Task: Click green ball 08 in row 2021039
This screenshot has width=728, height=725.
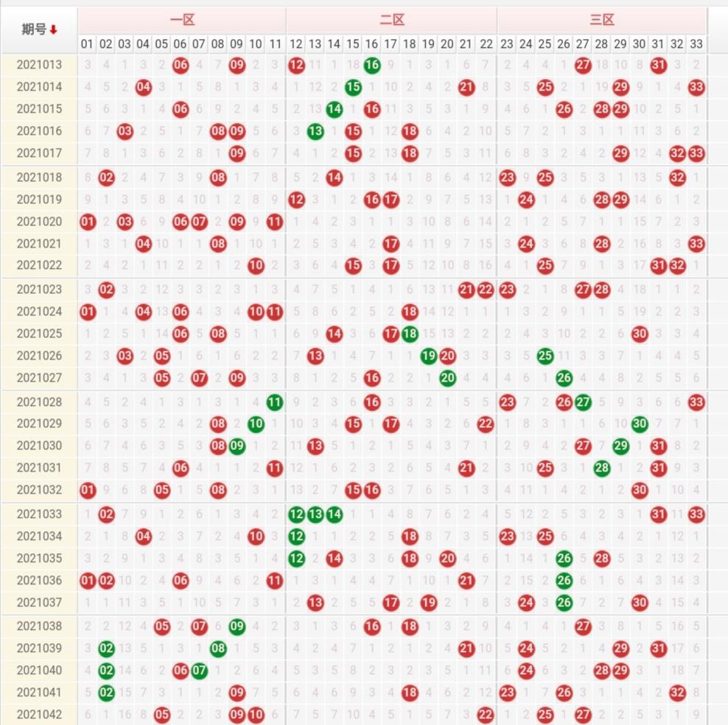Action: click(218, 648)
